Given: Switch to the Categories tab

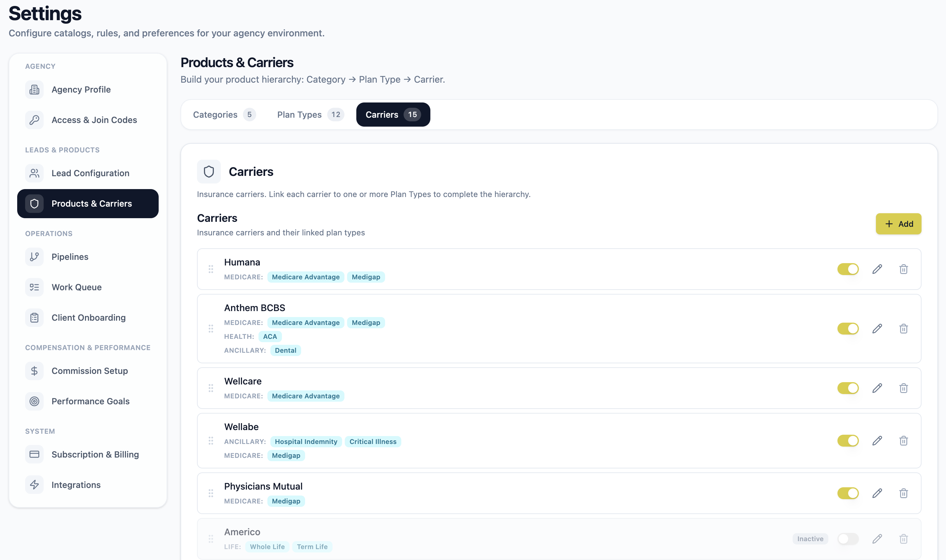Looking at the screenshot, I should pyautogui.click(x=224, y=115).
